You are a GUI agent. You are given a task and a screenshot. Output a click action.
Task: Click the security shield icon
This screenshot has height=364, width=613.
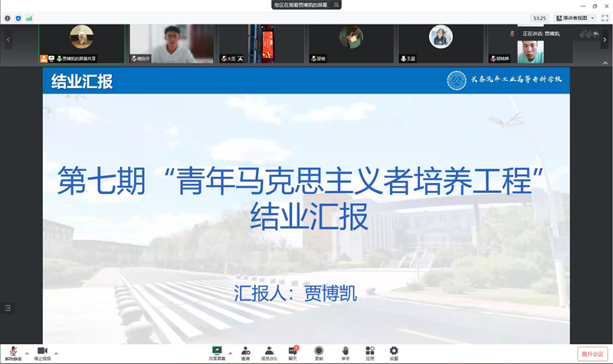[x=18, y=18]
